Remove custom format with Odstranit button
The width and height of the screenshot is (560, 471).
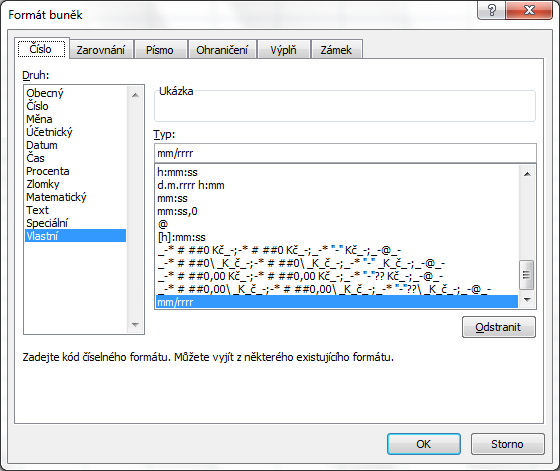click(x=499, y=327)
